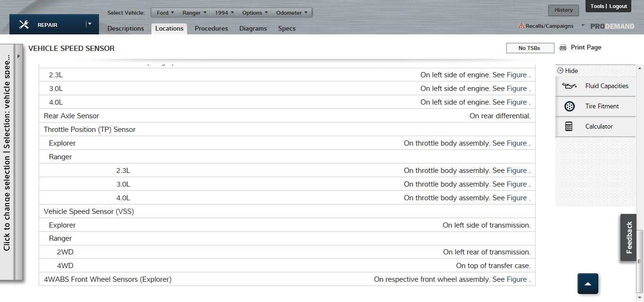The width and height of the screenshot is (644, 302).
Task: Click the 2WD row label
Action: [65, 252]
